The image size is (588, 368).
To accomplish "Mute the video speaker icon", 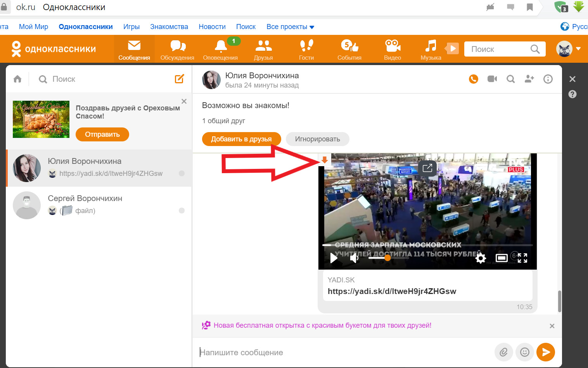I will 354,258.
